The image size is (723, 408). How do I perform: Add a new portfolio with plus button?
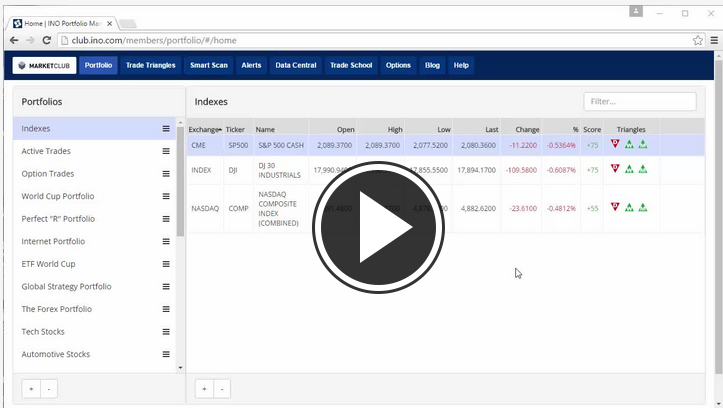pyautogui.click(x=31, y=388)
